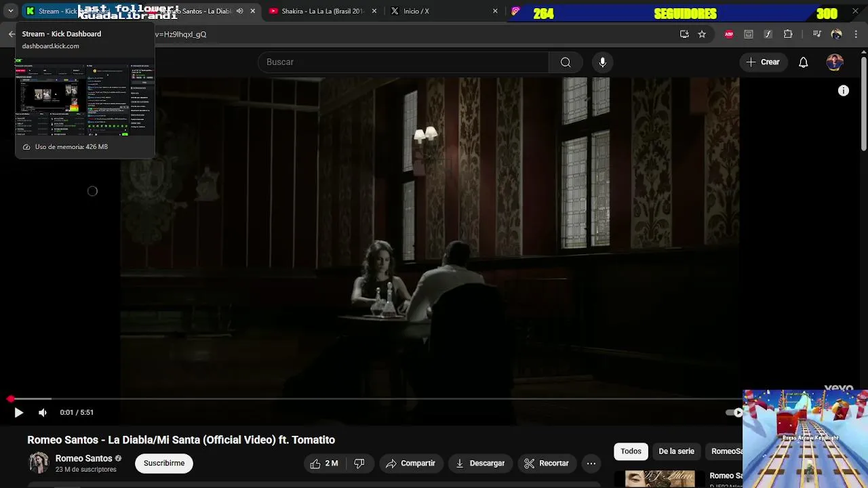Image resolution: width=868 pixels, height=488 pixels.
Task: Close the Inicio / X tab
Action: (x=495, y=11)
